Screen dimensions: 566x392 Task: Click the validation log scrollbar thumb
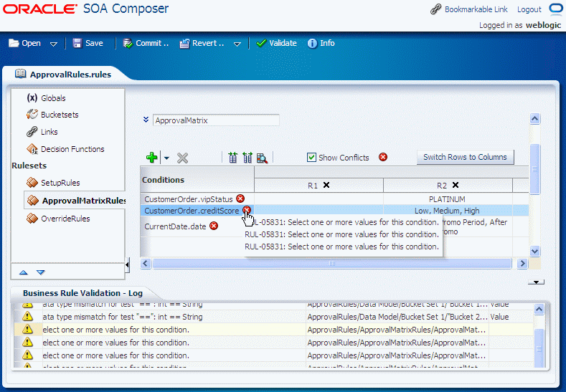(539, 348)
